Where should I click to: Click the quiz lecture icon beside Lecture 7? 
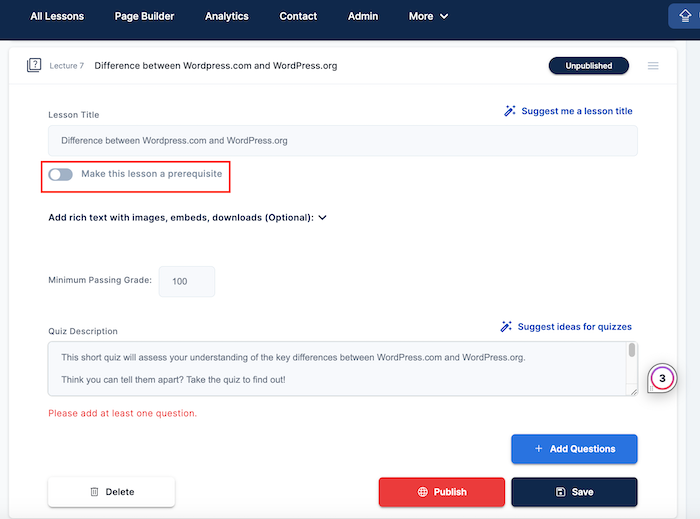pyautogui.click(x=34, y=65)
